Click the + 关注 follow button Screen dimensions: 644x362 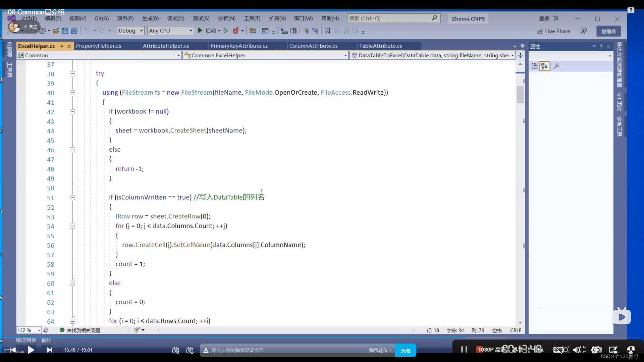30,27
